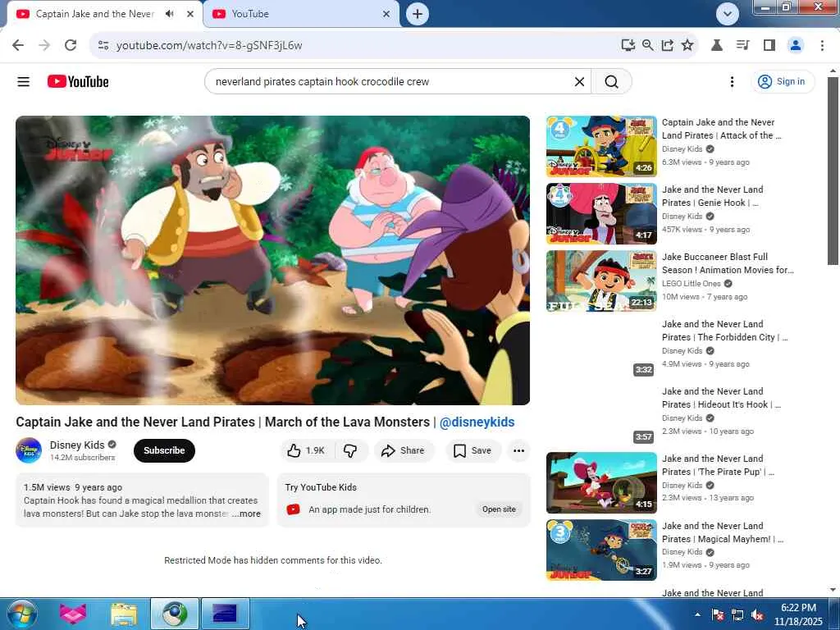840x630 pixels.
Task: Click LEGO Little Ones channel name
Action: (x=691, y=283)
